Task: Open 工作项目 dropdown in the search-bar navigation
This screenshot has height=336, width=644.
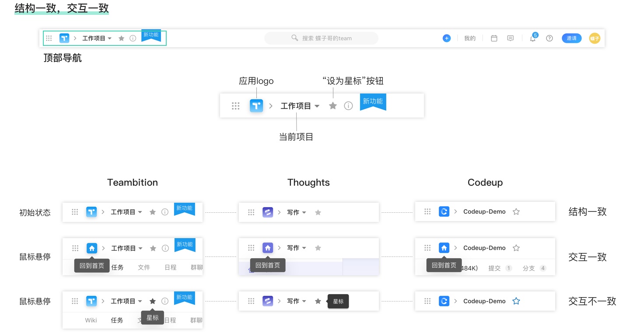Action: click(97, 38)
